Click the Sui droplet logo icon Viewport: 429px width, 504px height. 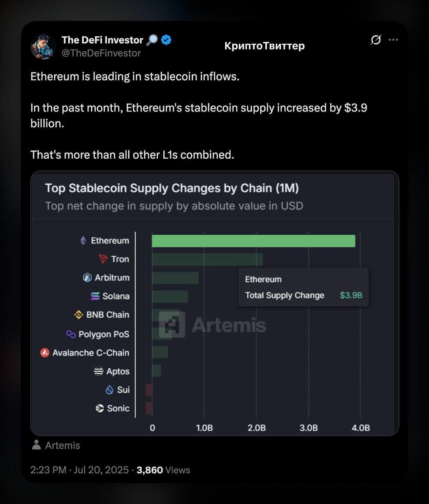110,390
